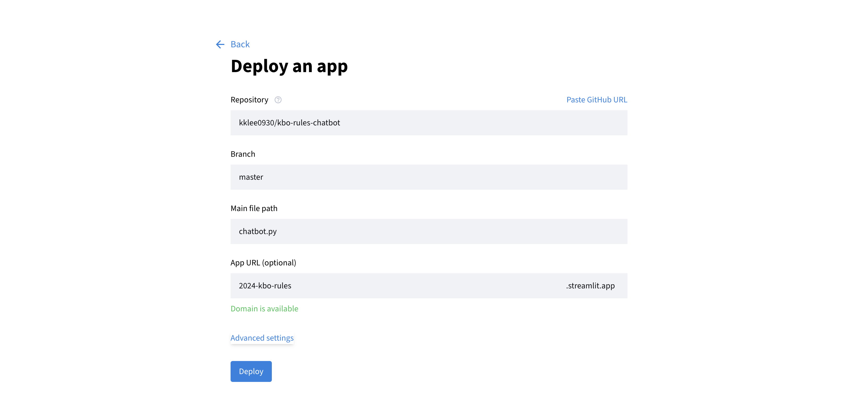Focus the Main file path field
Image resolution: width=868 pixels, height=419 pixels.
(429, 231)
